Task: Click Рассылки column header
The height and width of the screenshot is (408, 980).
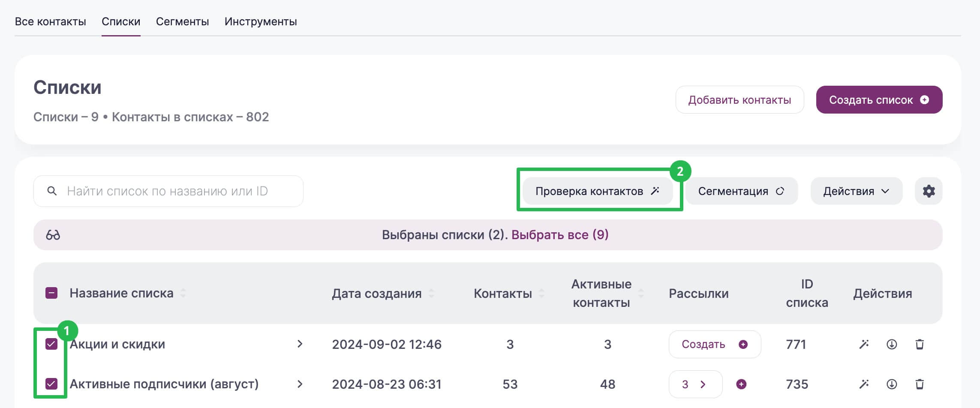Action: (698, 293)
